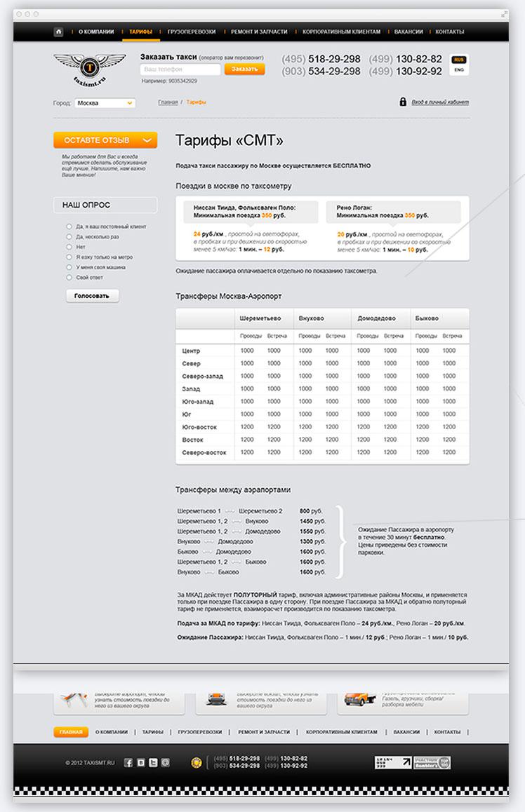Switch site language to RUS
This screenshot has height=812, width=525.
458,60
